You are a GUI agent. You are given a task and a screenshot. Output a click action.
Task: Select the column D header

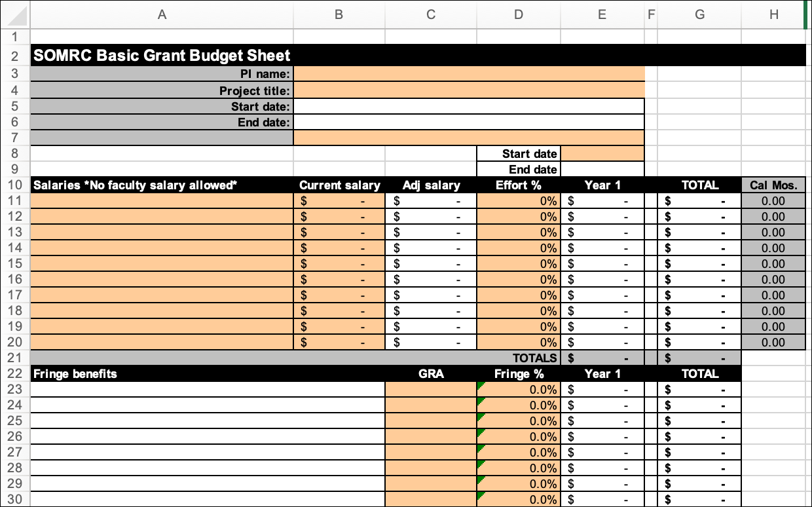click(518, 14)
